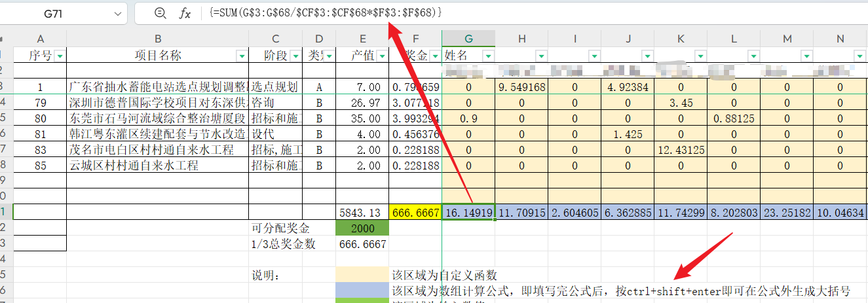The width and height of the screenshot is (868, 303).
Task: Click the fx insert function icon
Action: click(x=185, y=13)
